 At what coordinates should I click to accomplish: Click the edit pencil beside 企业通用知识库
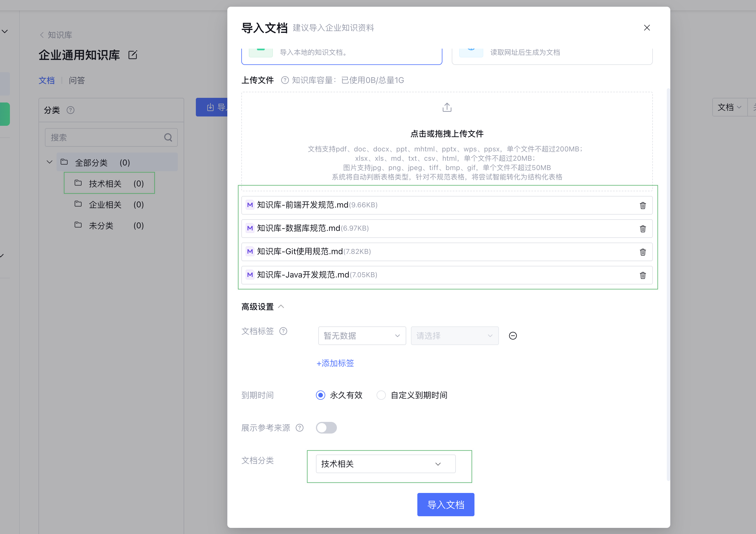(132, 55)
